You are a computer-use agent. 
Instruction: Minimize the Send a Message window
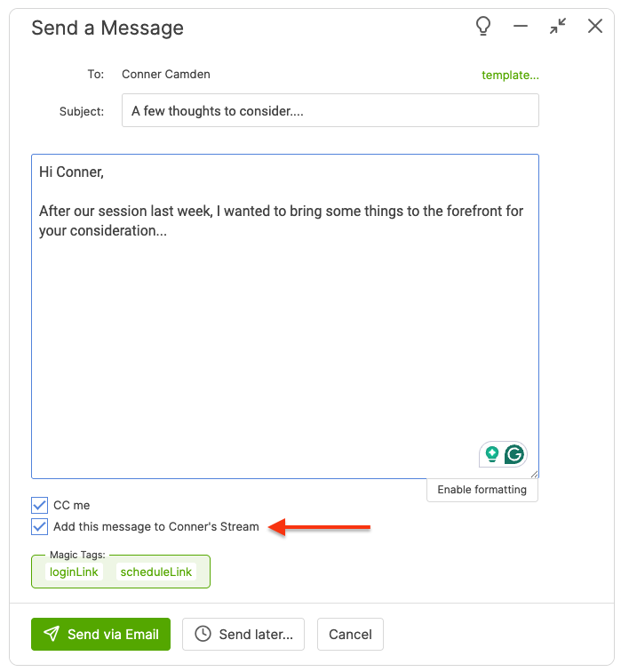[521, 27]
